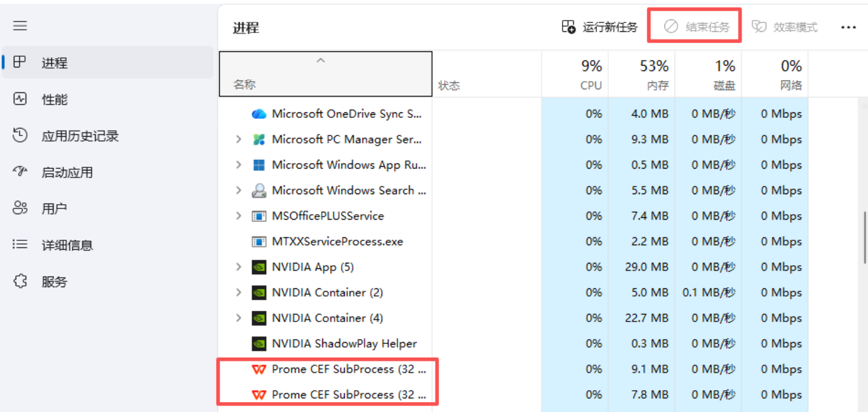Image resolution: width=868 pixels, height=412 pixels.
Task: Click the Performance sidebar icon
Action: (x=20, y=99)
